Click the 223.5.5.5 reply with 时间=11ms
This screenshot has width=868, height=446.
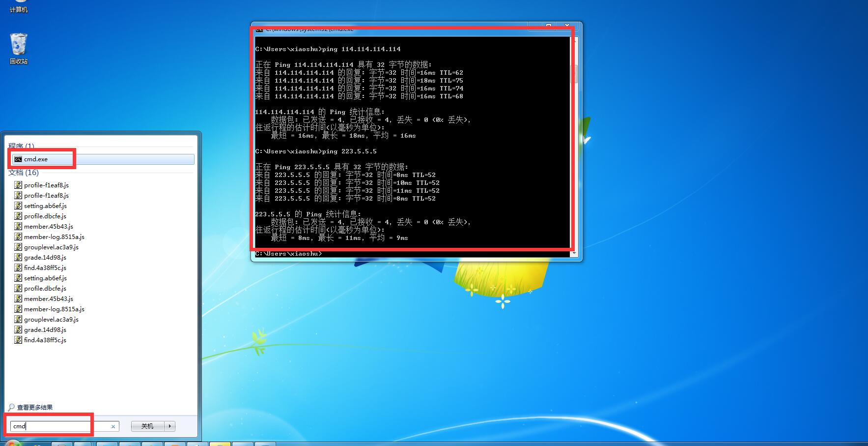(x=347, y=191)
